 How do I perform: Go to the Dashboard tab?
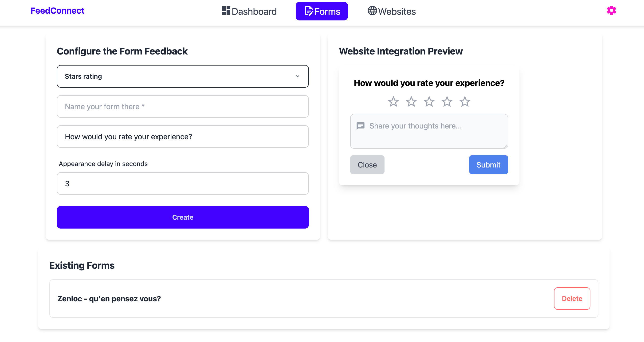249,11
